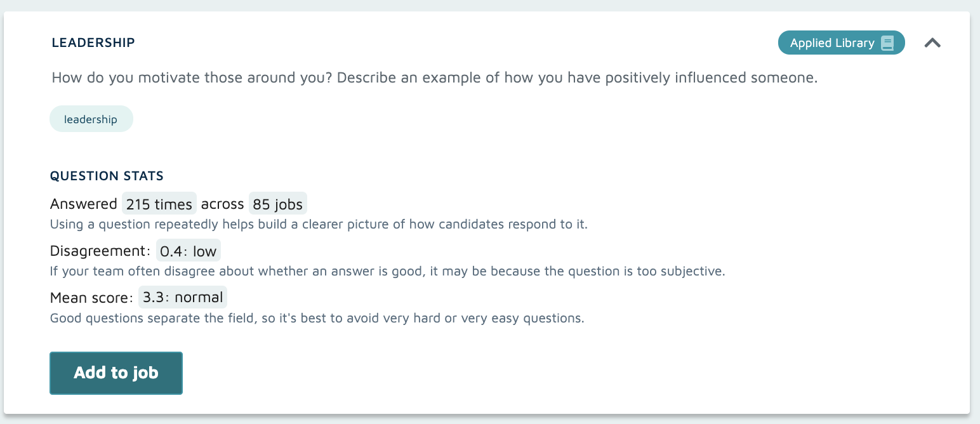Click the QUESTION STATS heading
980x424 pixels.
click(107, 176)
